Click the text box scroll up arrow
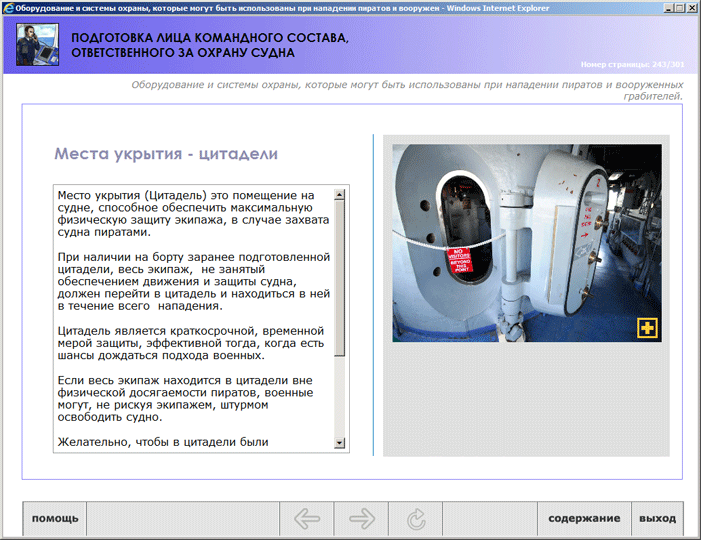The width and height of the screenshot is (701, 540). coord(340,194)
